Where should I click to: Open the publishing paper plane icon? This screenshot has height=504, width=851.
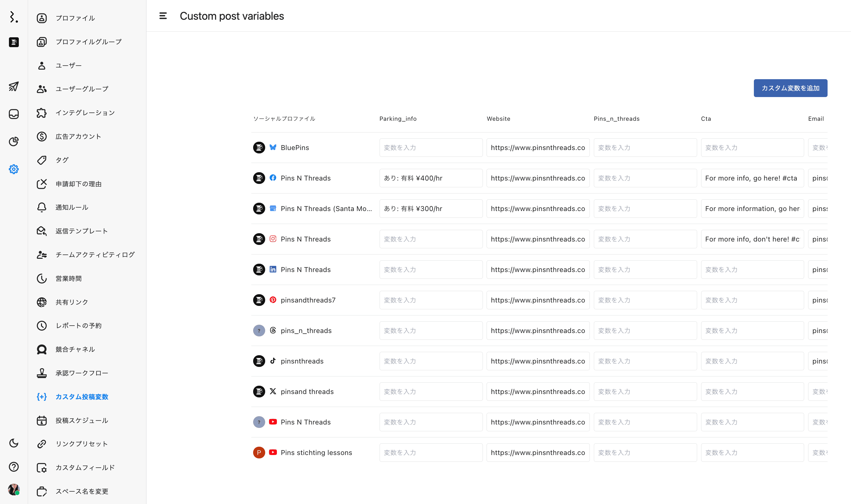point(14,86)
